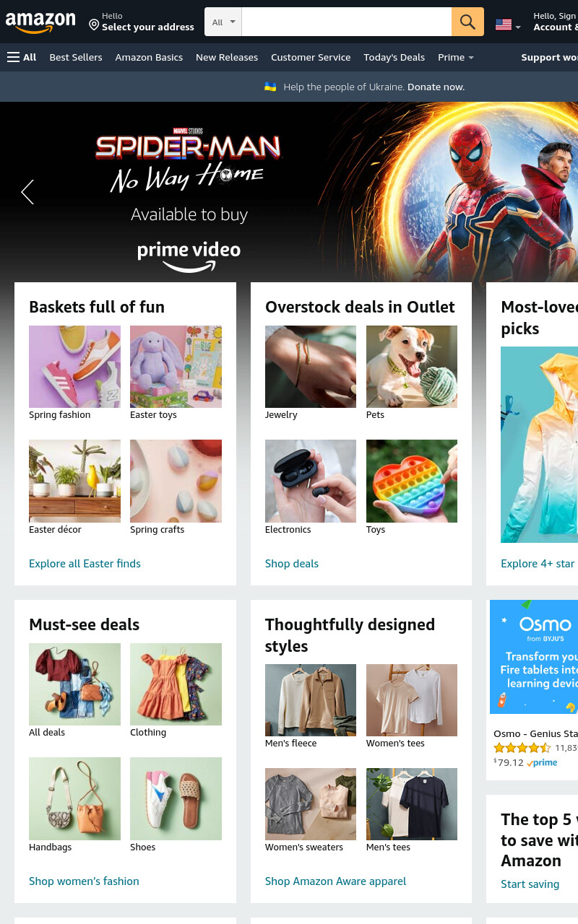Click the Donate now link
This screenshot has height=924, width=578.
(436, 87)
